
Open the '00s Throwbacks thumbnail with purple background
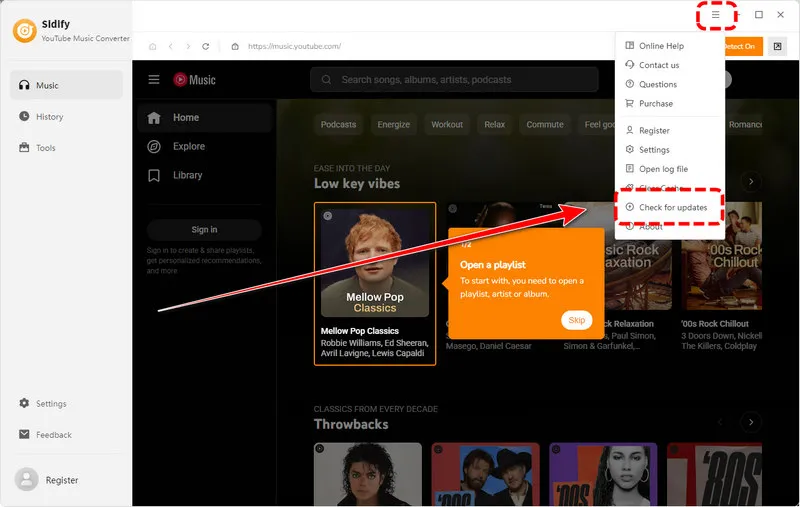603,474
